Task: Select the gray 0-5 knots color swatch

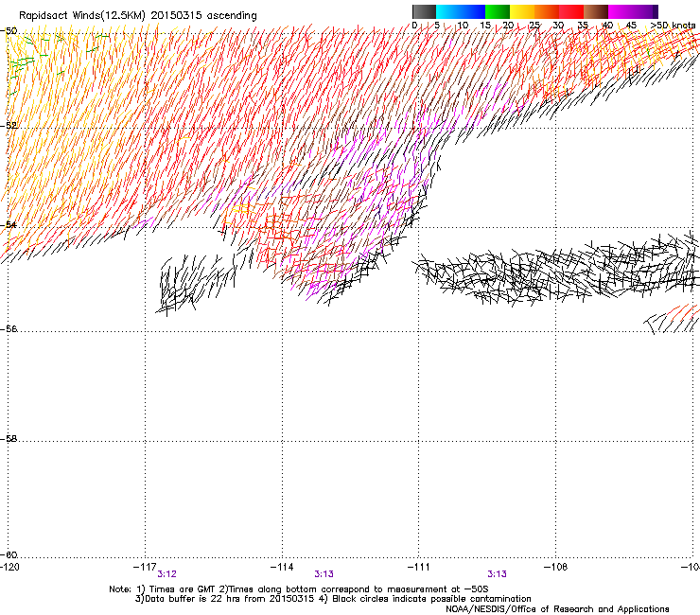Action: [424, 11]
